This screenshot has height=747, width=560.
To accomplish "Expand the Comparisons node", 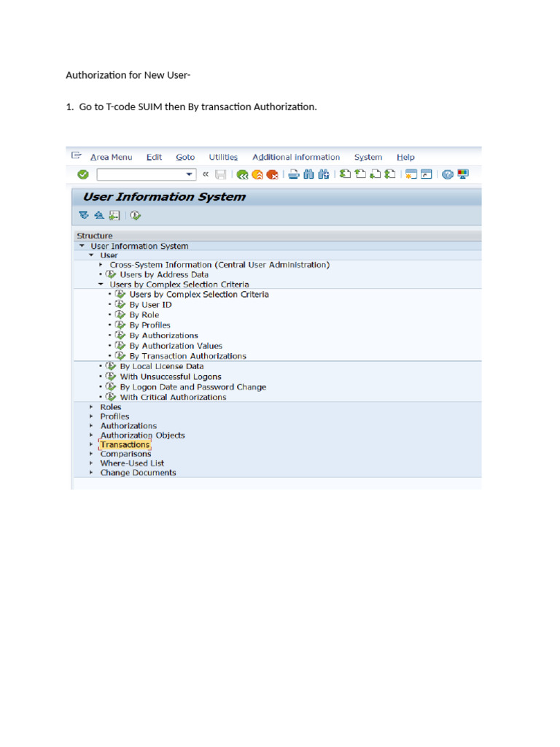I will (x=91, y=454).
